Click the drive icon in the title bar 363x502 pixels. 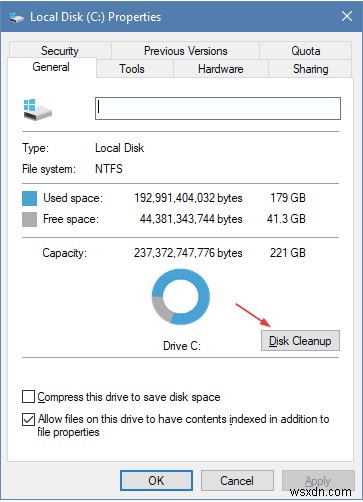[x=17, y=17]
